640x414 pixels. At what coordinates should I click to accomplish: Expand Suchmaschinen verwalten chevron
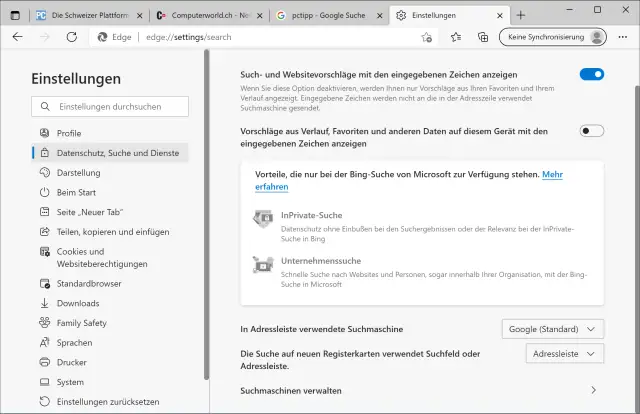[x=593, y=390]
